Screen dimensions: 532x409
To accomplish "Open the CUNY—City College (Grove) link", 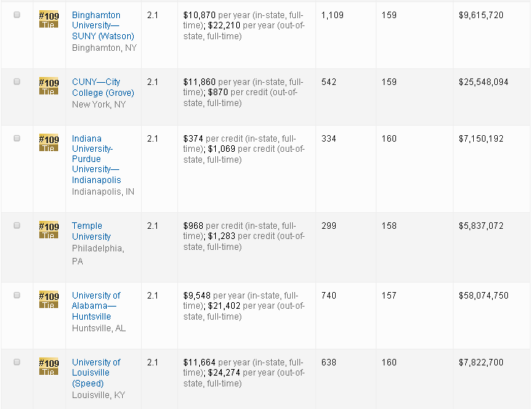I will (x=102, y=87).
